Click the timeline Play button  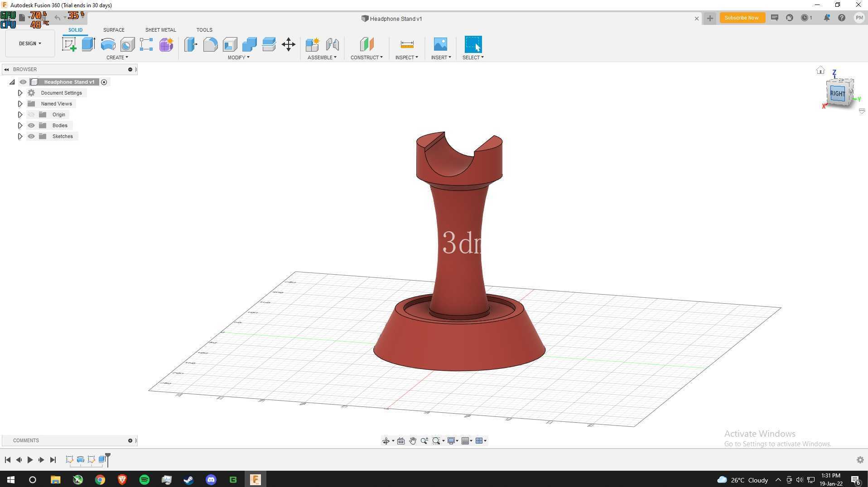tap(30, 460)
